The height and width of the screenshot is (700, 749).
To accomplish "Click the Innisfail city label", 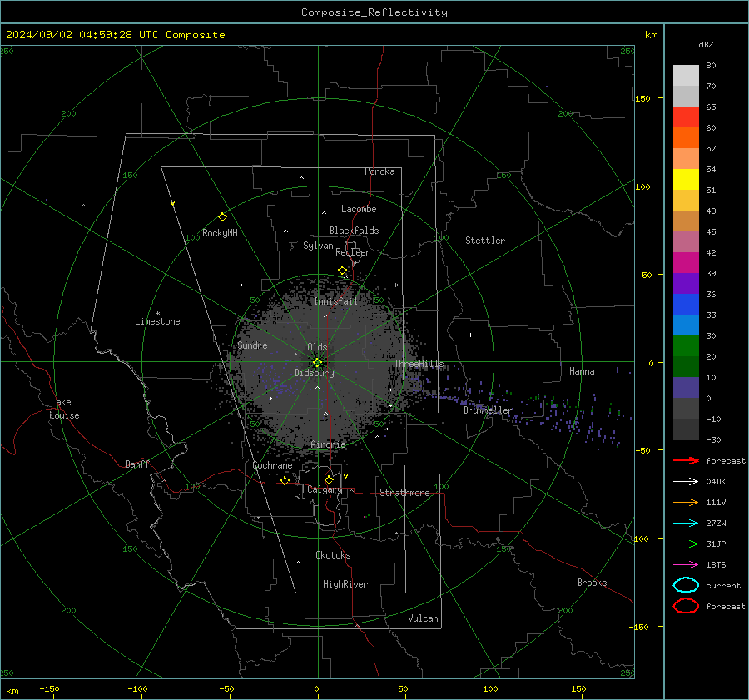I will click(335, 301).
